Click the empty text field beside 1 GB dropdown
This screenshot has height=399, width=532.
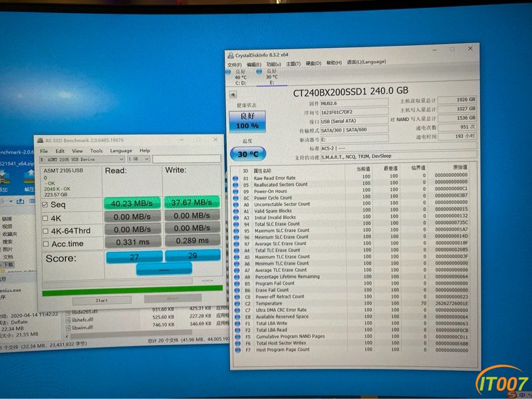[x=187, y=158]
